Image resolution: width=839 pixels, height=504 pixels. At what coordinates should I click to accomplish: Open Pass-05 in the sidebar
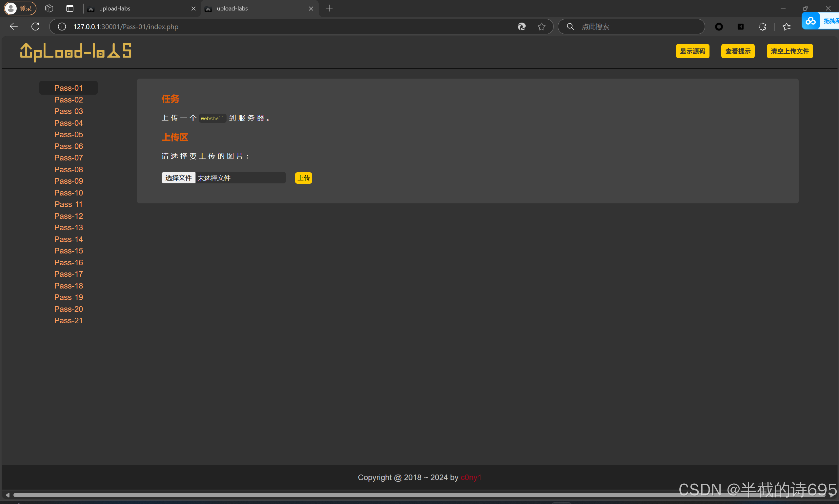[68, 135]
